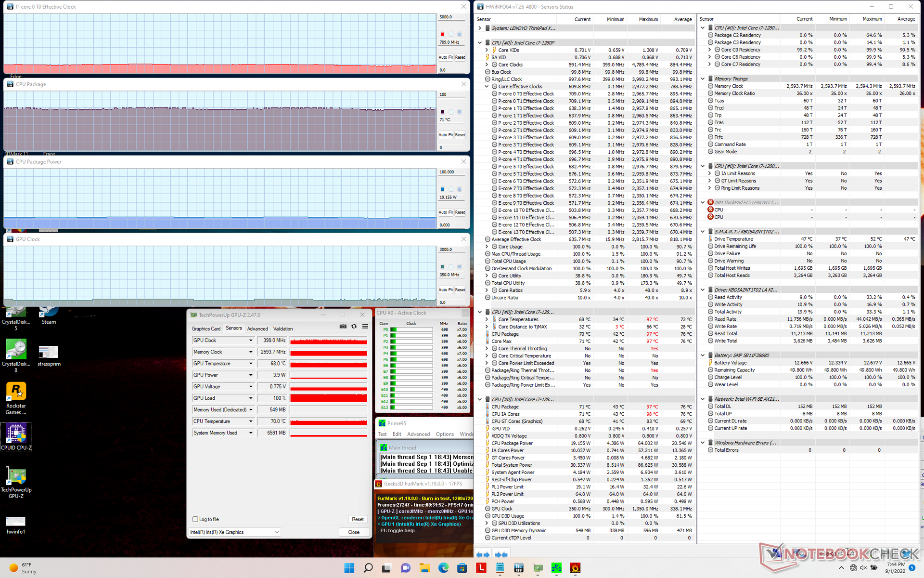
Task: Click Auto Fit in CPU Package graph
Action: [x=445, y=135]
